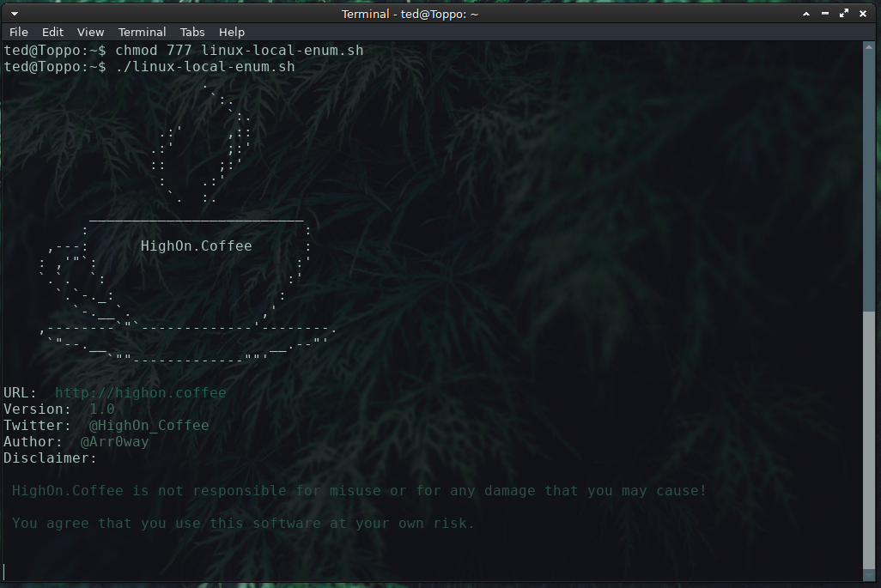This screenshot has width=881, height=588.
Task: Click the HighOn.Coffee text in ASCII cup
Action: 196,246
